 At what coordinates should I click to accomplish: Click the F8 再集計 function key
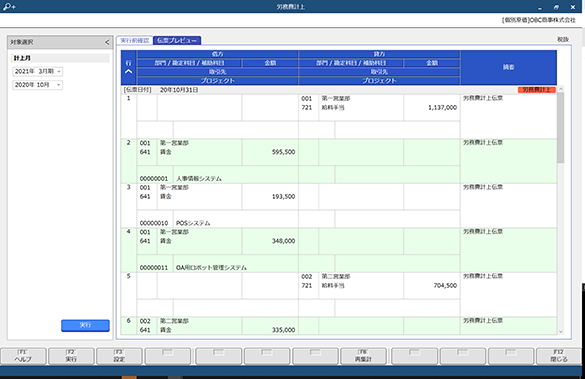click(363, 356)
